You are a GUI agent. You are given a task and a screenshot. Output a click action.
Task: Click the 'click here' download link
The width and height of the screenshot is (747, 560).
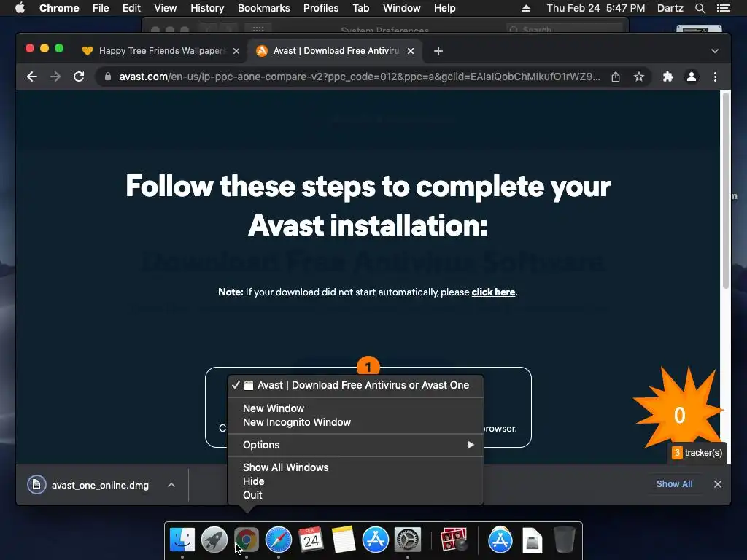(493, 292)
